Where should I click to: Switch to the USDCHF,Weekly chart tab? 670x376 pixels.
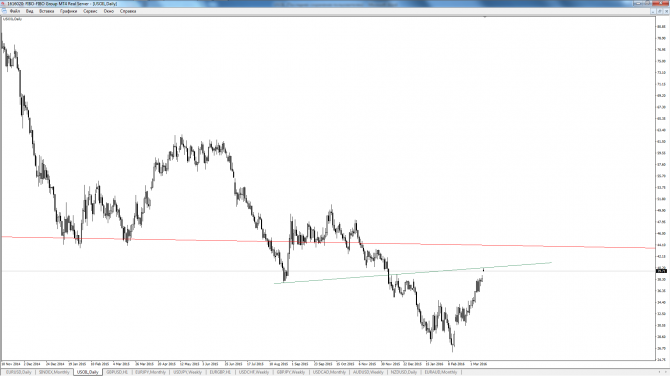[x=254, y=372]
